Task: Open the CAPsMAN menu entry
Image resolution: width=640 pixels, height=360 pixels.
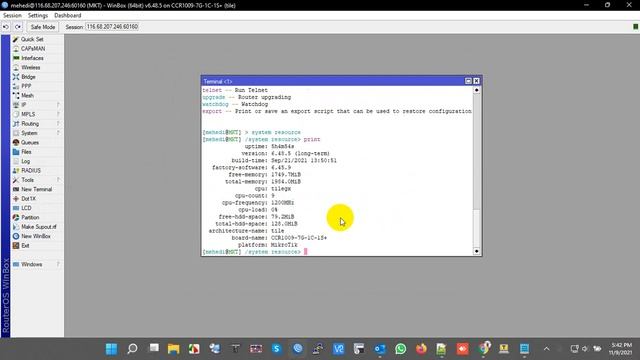Action: point(33,49)
